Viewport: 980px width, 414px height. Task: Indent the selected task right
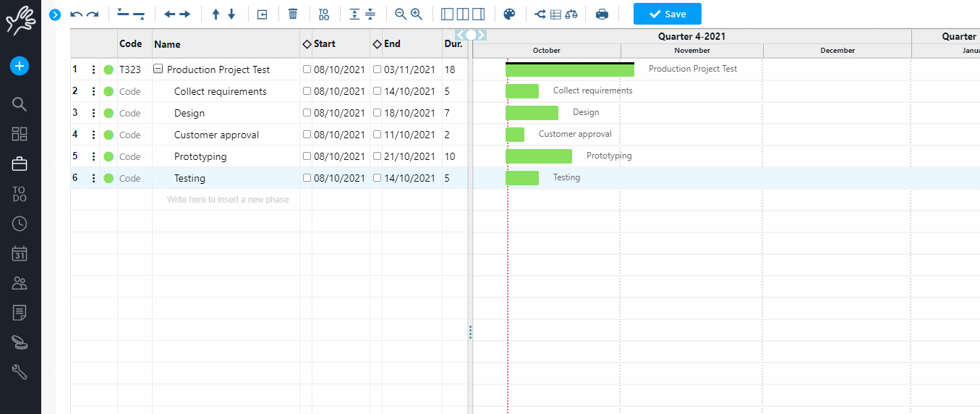coord(185,14)
